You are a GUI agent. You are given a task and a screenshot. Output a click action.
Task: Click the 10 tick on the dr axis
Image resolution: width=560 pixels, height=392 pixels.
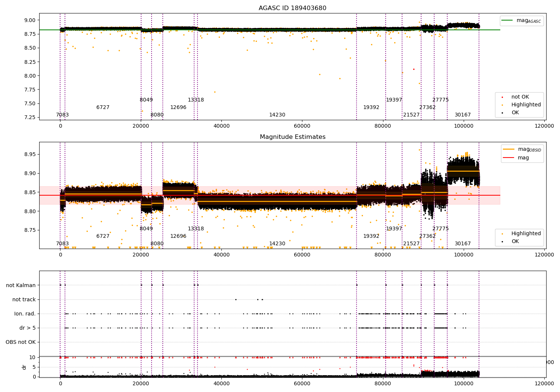coord(32,358)
